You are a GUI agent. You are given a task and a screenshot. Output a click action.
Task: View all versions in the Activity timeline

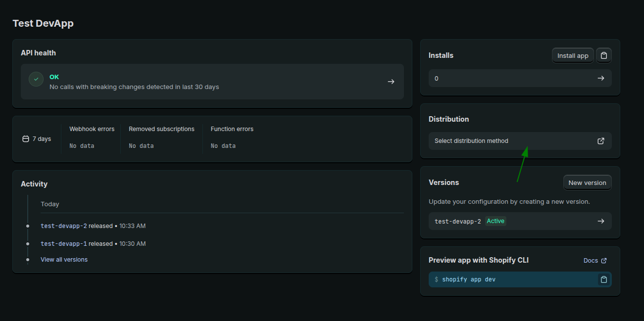[x=64, y=259]
